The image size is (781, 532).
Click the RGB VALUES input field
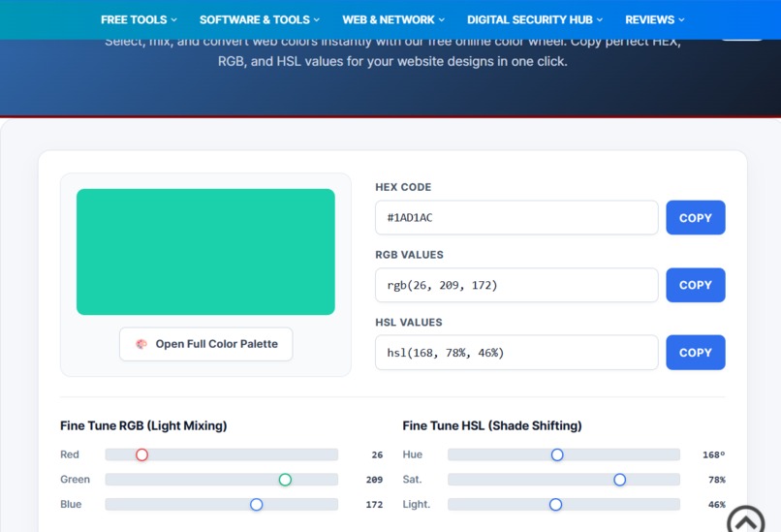pos(516,285)
